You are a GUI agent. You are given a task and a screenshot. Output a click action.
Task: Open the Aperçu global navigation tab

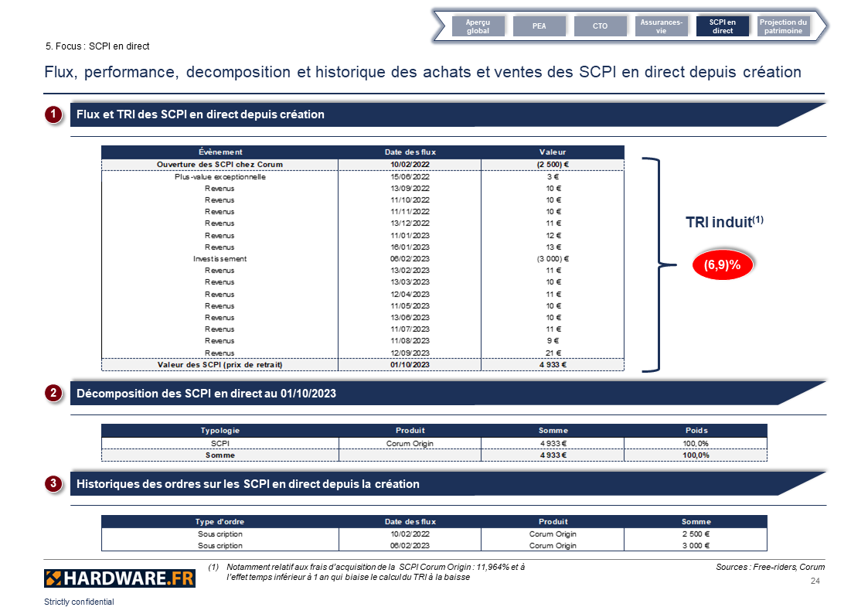click(x=478, y=26)
